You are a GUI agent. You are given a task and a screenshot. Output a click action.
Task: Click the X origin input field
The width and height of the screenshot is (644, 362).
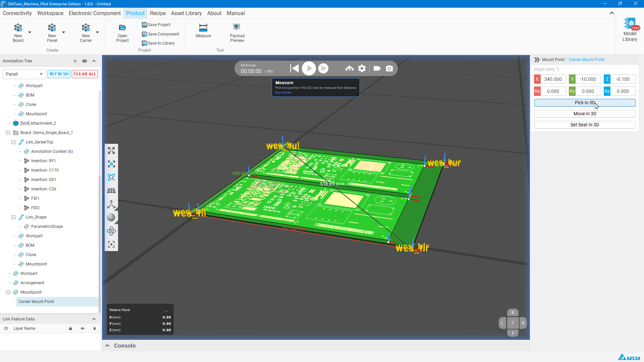553,79
